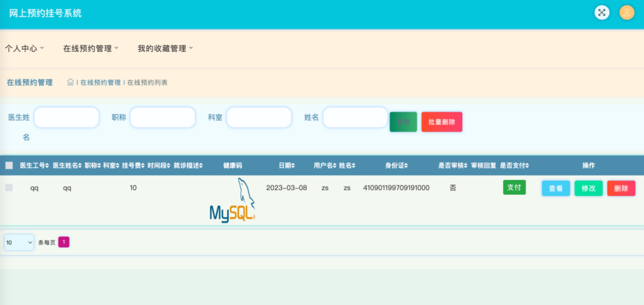Viewport: 644px width, 305px height.
Task: Expand the 个人中心 menu
Action: [24, 48]
